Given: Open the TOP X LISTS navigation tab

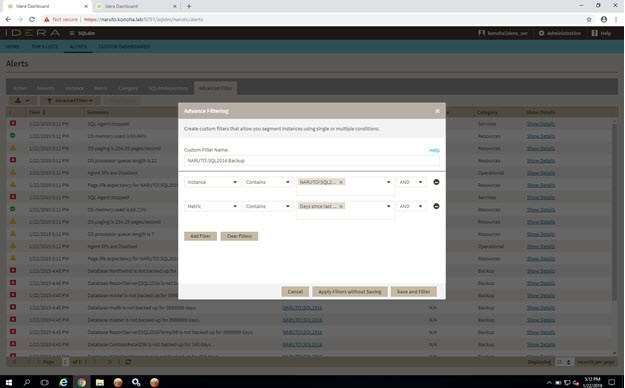Looking at the screenshot, I should coord(45,46).
